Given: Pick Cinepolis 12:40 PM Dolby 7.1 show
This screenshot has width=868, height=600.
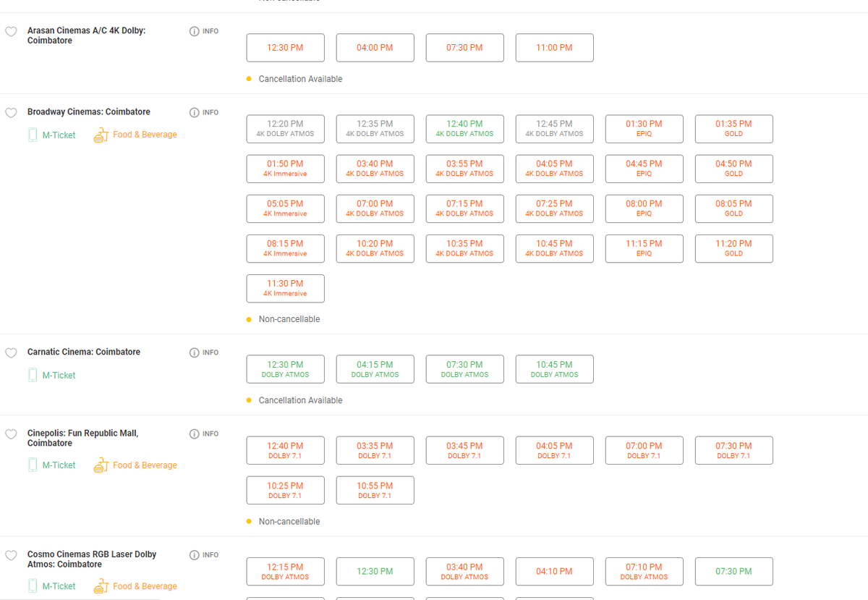Looking at the screenshot, I should tap(285, 450).
